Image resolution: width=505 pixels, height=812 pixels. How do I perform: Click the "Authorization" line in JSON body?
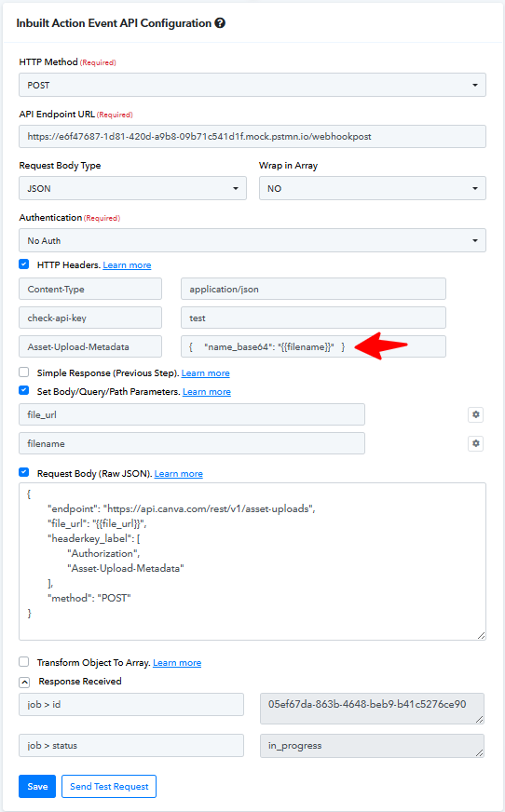click(x=103, y=553)
